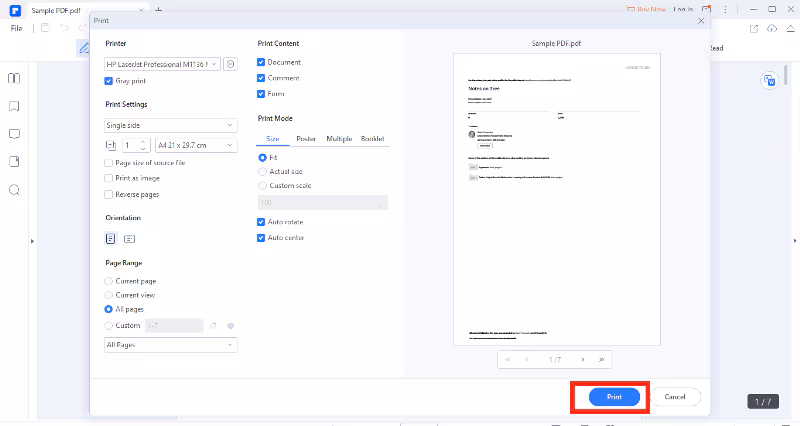Open the Single side dropdown

pyautogui.click(x=171, y=125)
